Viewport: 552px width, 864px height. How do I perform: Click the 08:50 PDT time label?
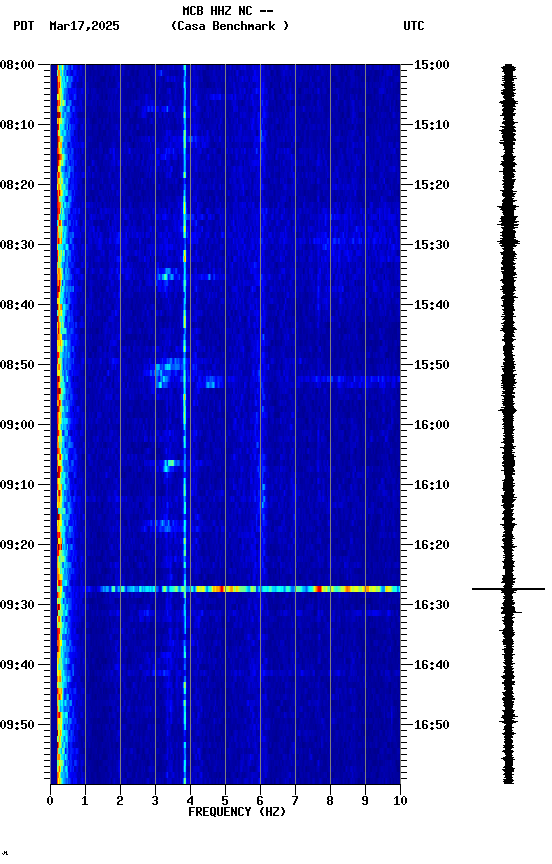tap(17, 365)
